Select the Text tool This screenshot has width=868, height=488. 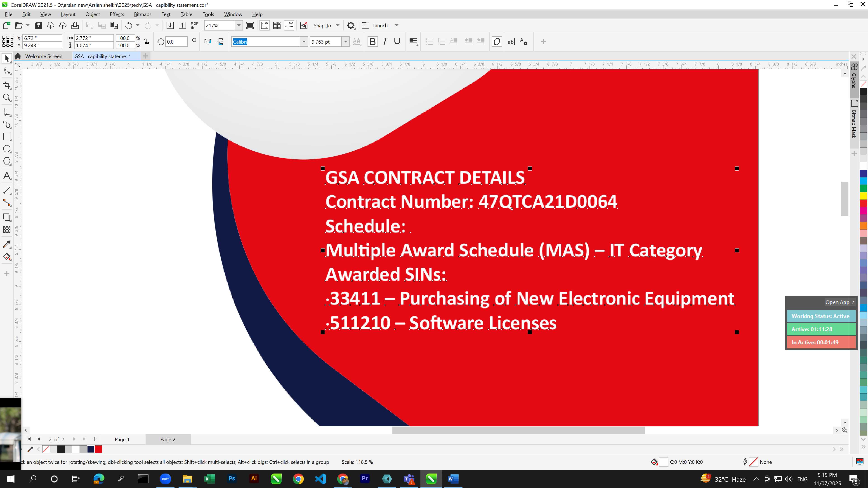point(7,176)
